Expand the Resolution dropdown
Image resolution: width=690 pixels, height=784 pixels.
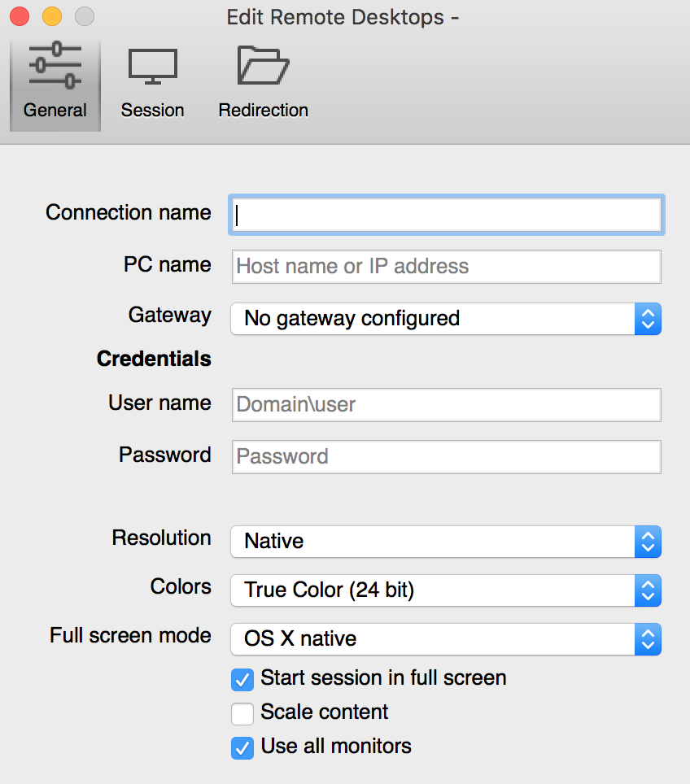pyautogui.click(x=446, y=542)
